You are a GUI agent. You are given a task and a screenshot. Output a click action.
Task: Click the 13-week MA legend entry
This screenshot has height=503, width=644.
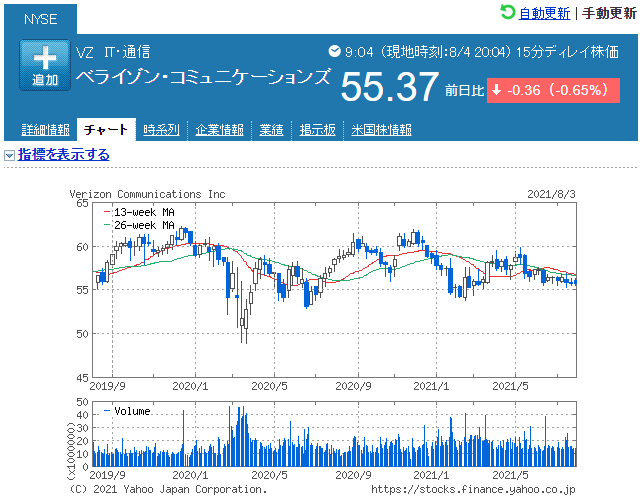tap(139, 212)
